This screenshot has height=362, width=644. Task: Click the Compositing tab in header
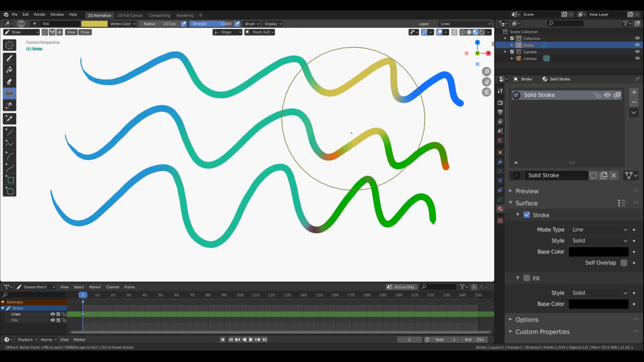pos(160,15)
